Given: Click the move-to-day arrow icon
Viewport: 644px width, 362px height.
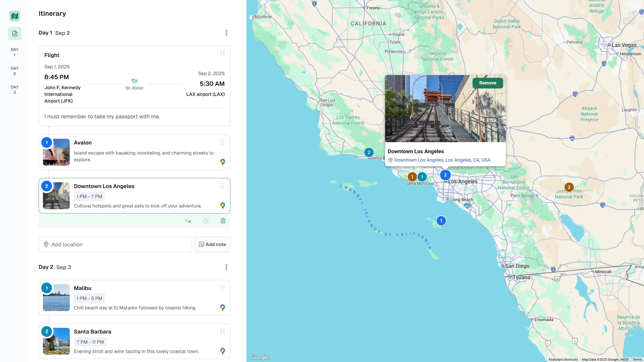Looking at the screenshot, I should (x=188, y=221).
